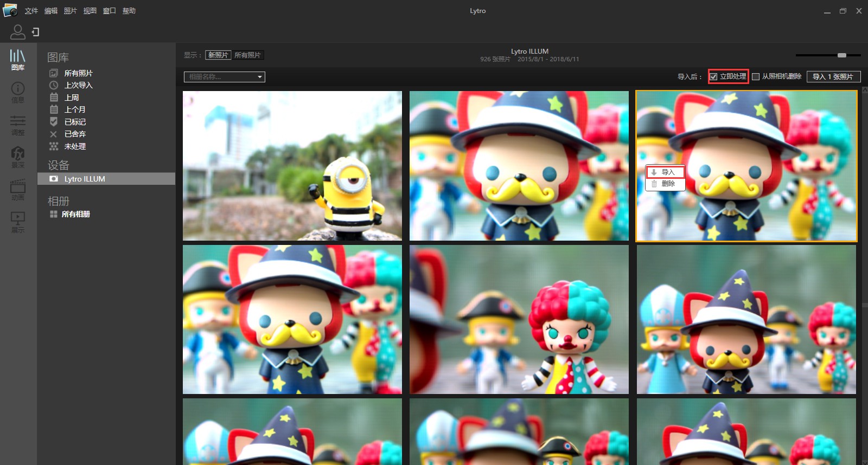Screen dimensions: 868x465
Task: Open the 图库 library panel icon
Action: coord(17,59)
